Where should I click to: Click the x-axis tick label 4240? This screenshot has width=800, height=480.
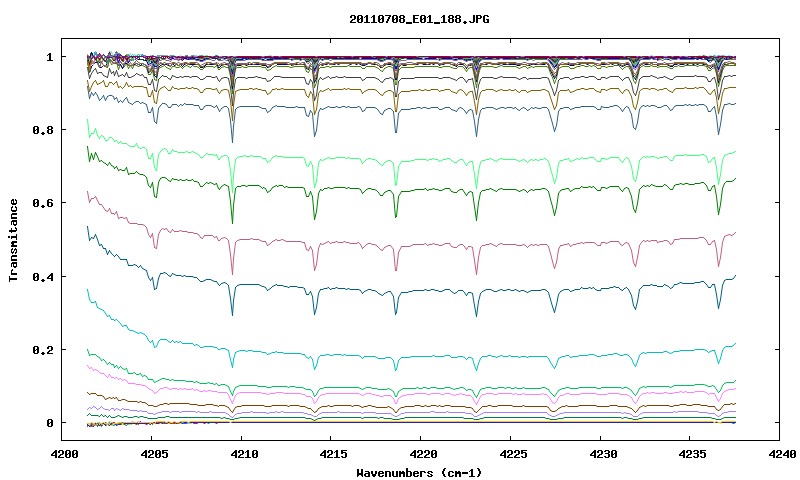[782, 454]
